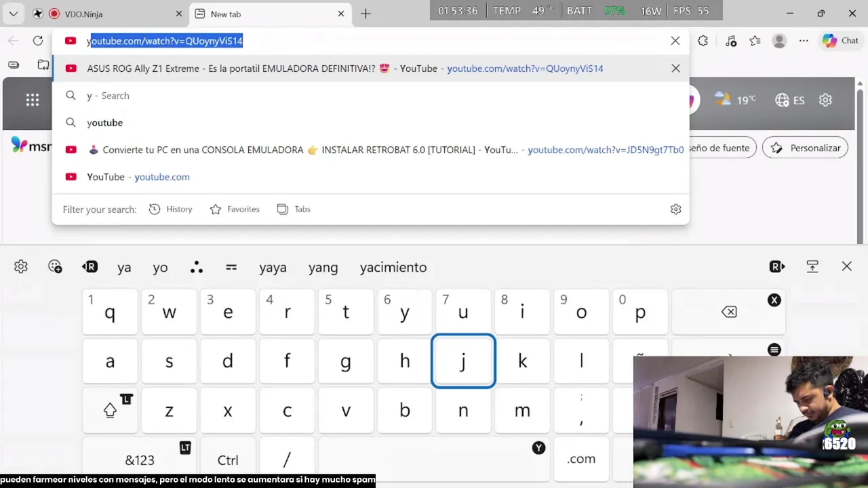Open the browser three-dots menu
Viewport: 868px width, 488px height.
point(804,41)
